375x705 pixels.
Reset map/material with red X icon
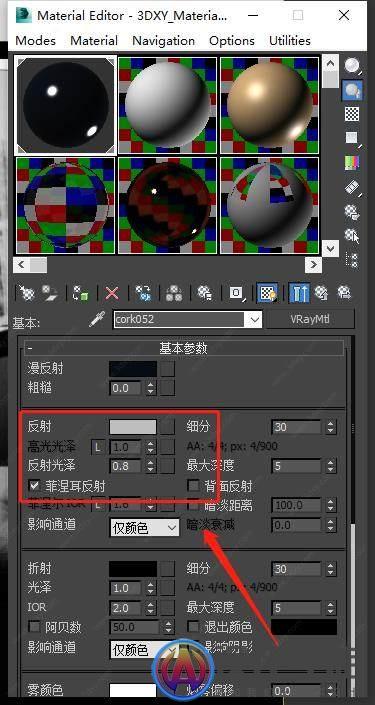click(112, 294)
